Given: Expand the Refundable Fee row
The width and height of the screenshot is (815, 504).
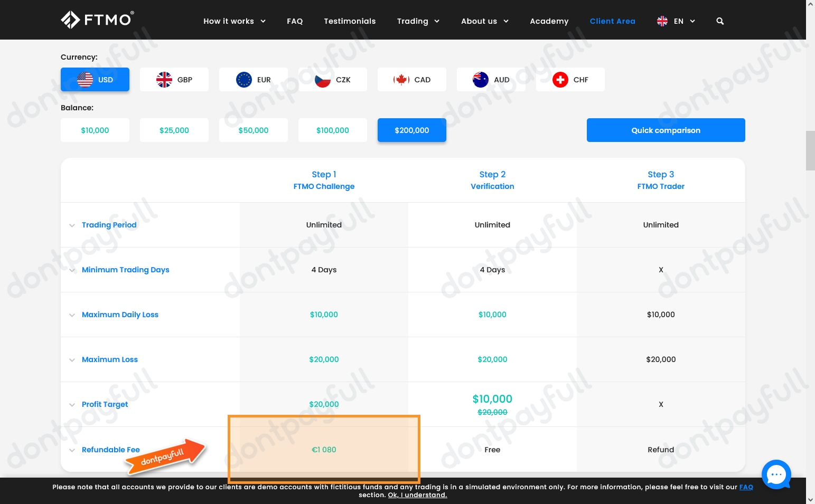Looking at the screenshot, I should [x=72, y=450].
